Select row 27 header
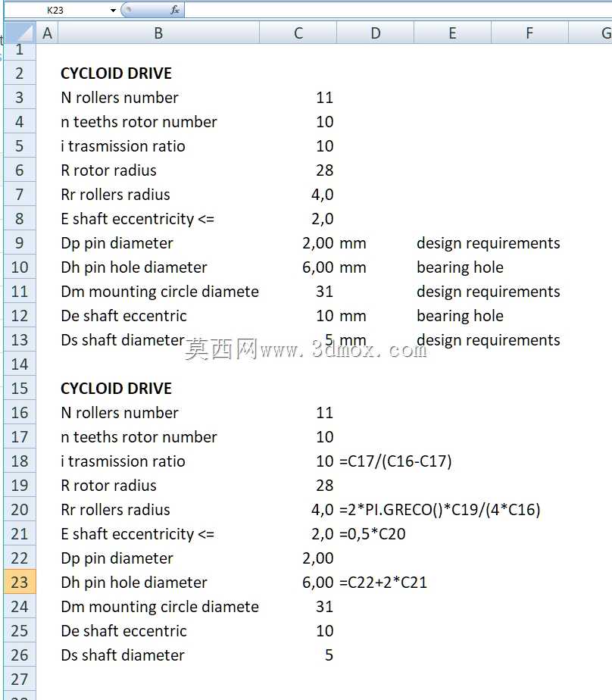Screen dimensions: 612x700 click(x=20, y=679)
